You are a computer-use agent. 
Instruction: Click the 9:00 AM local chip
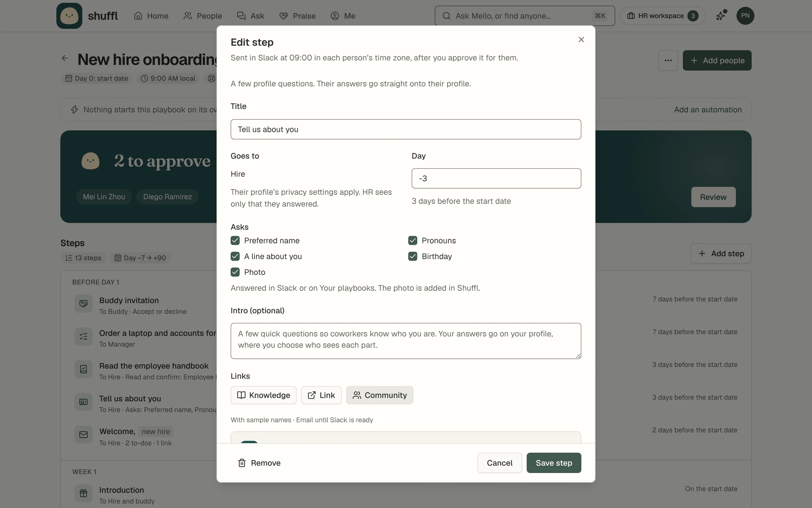pos(168,78)
